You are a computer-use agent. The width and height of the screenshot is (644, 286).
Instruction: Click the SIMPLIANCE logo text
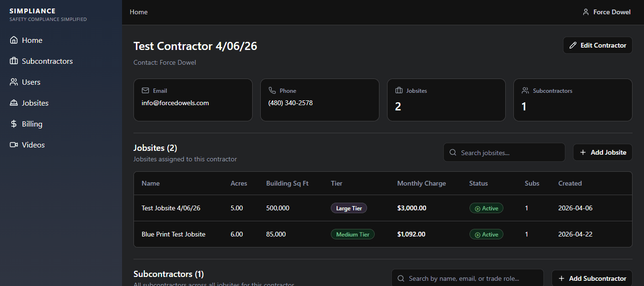click(32, 11)
